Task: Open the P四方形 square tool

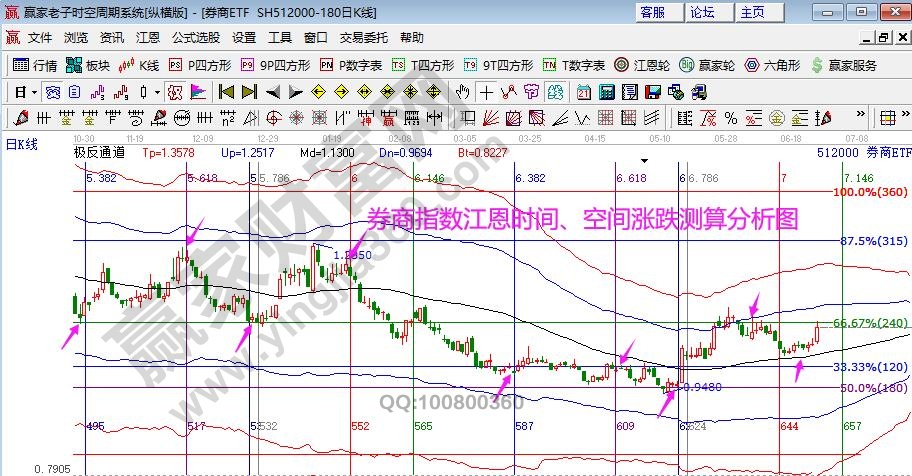Action: pos(200,65)
